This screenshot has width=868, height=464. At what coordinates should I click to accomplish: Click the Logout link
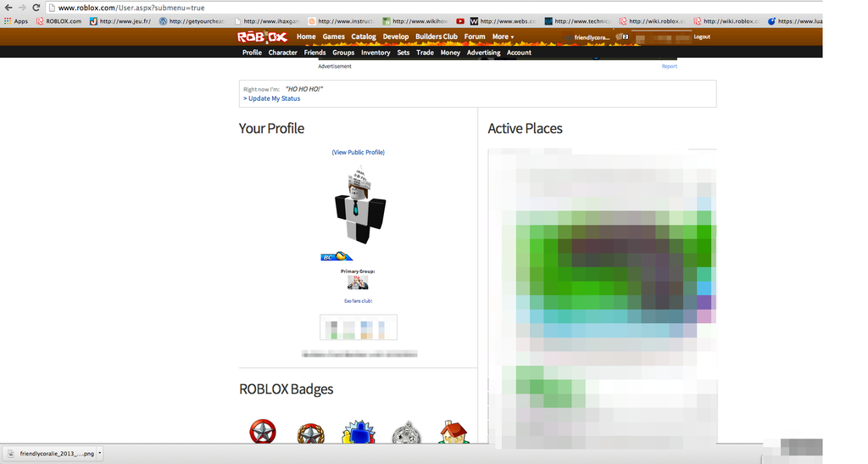pos(702,37)
